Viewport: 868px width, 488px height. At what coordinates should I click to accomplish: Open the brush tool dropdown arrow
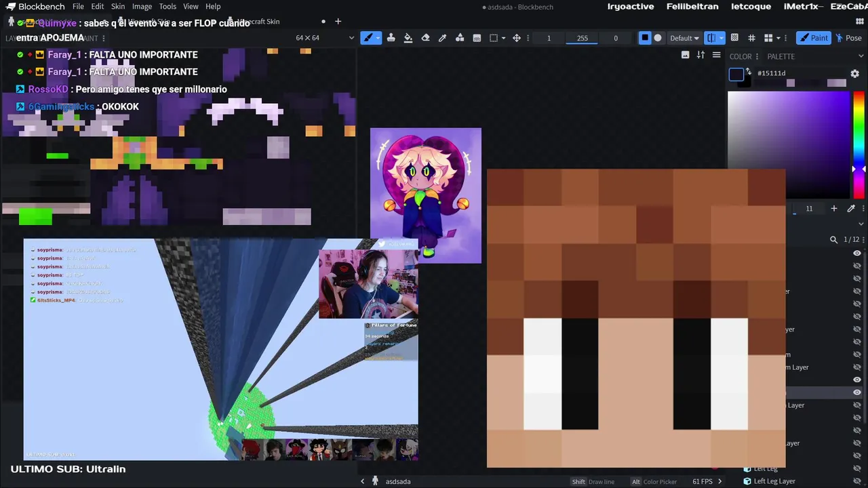point(378,38)
